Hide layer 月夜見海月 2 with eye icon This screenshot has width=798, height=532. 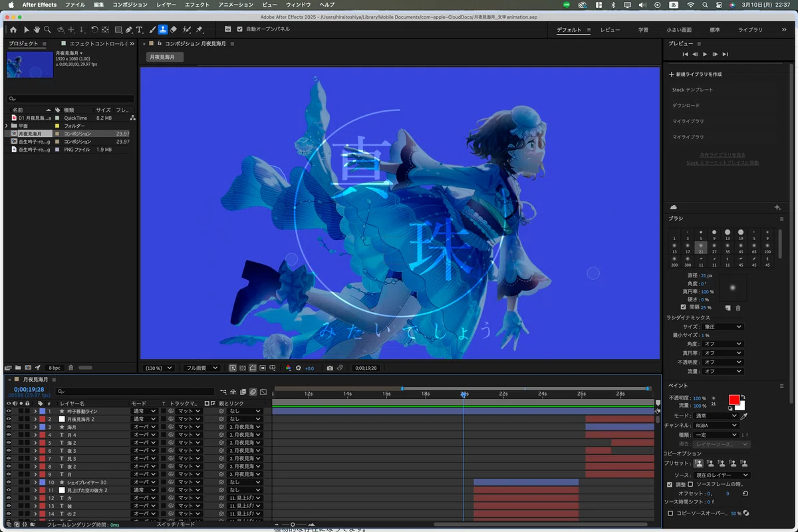9,420
